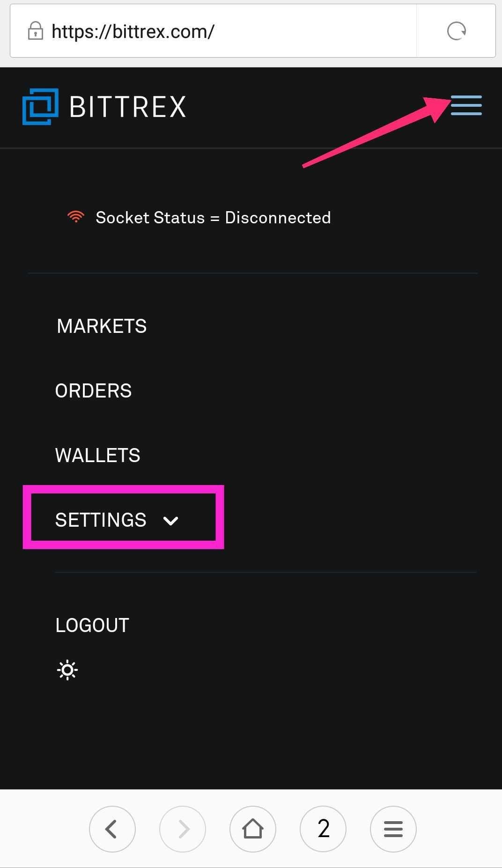Tap the red socket signal icon
This screenshot has width=502, height=868.
pos(76,217)
